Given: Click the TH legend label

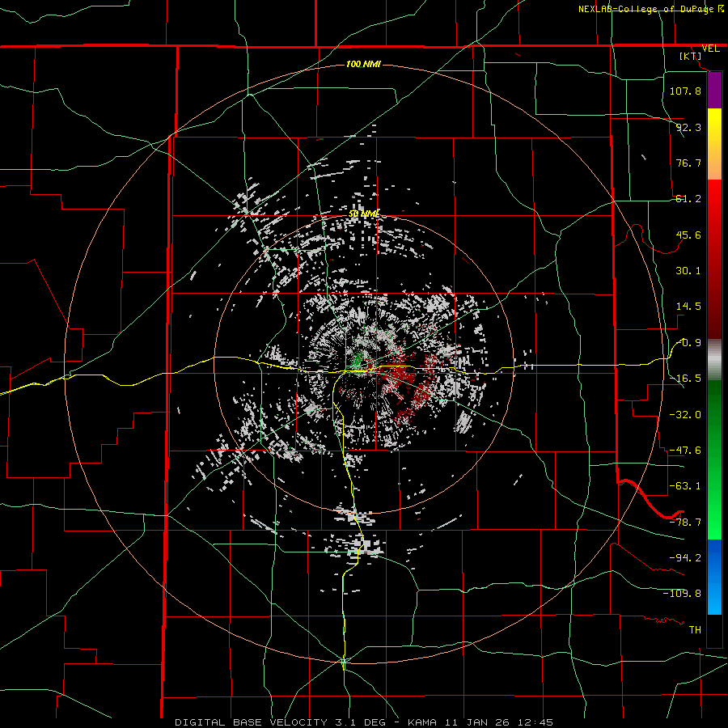Looking at the screenshot, I should pos(695,629).
